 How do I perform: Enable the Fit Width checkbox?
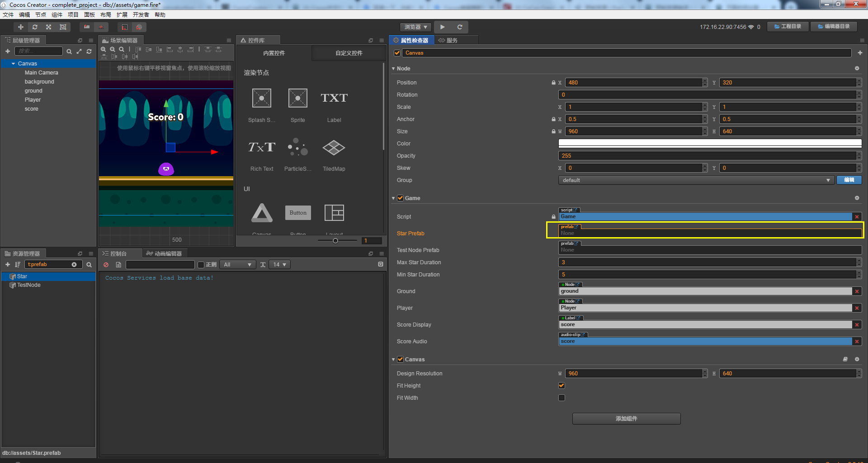(561, 398)
